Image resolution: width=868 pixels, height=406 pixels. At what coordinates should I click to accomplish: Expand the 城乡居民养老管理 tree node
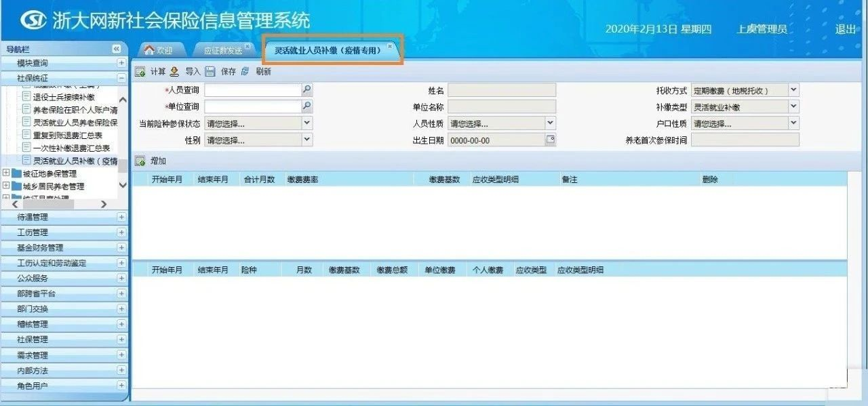6,186
